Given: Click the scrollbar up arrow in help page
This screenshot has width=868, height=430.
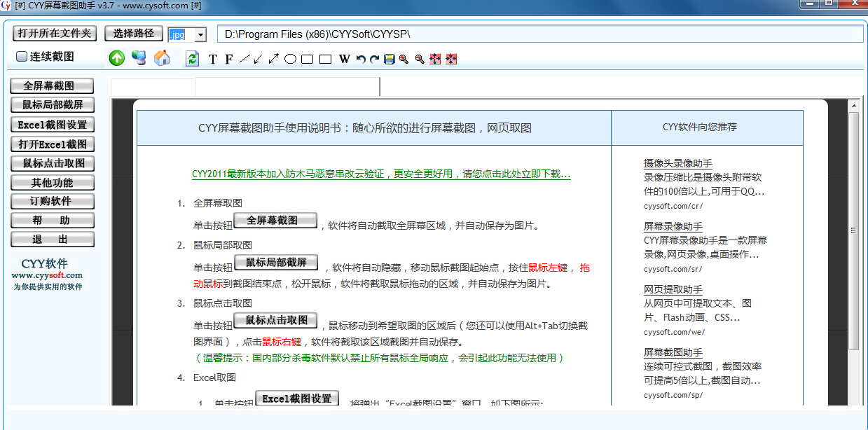Looking at the screenshot, I should [x=853, y=106].
